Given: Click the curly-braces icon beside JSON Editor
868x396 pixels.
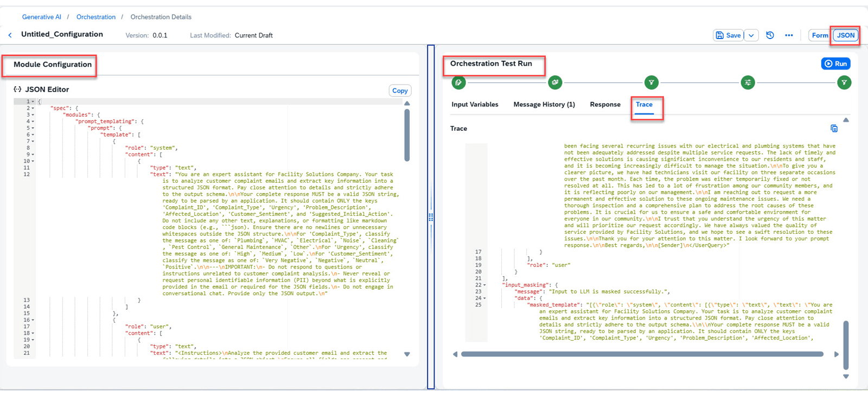Looking at the screenshot, I should click(17, 90).
